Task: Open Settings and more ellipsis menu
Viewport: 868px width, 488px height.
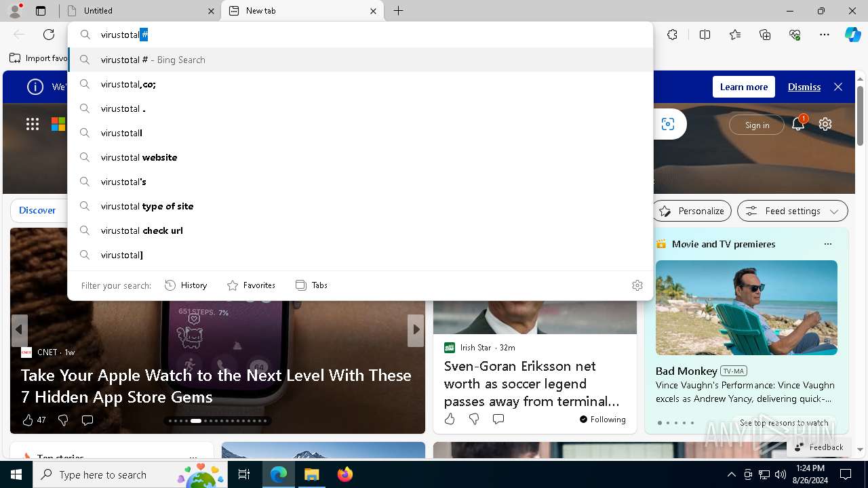Action: 825,35
